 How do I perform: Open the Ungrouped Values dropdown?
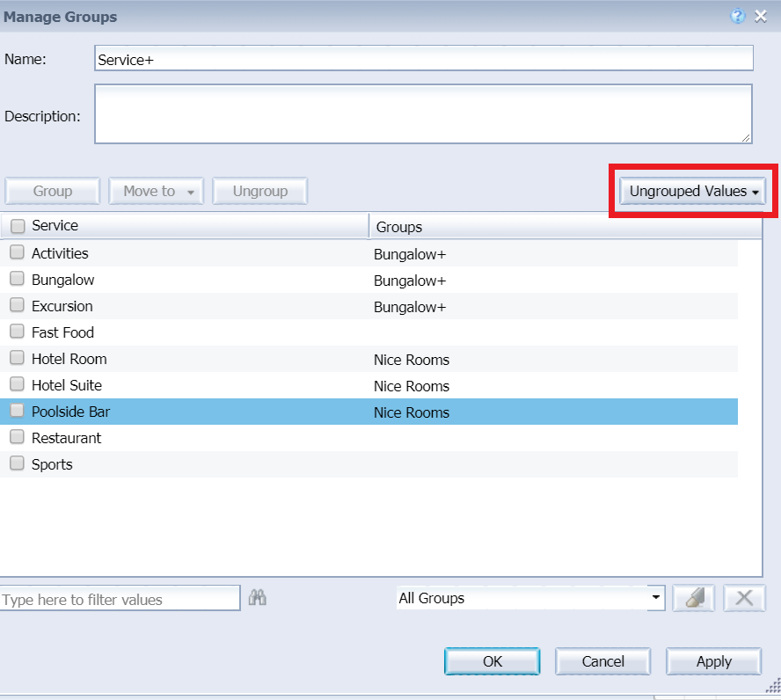(692, 191)
